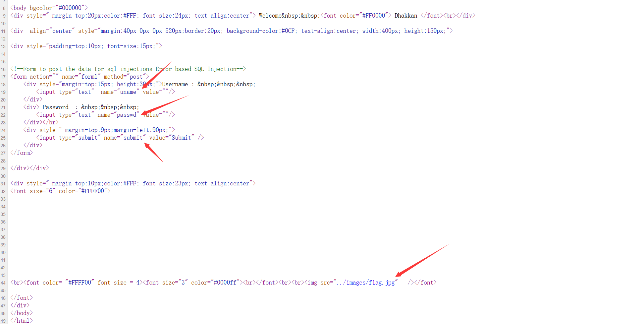Select line number 44 in the gutter

click(x=3, y=283)
